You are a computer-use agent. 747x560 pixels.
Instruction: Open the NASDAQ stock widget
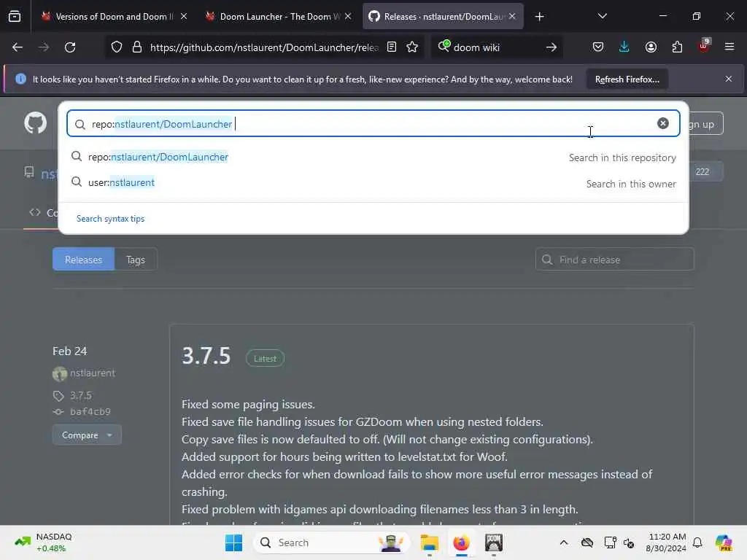44,542
